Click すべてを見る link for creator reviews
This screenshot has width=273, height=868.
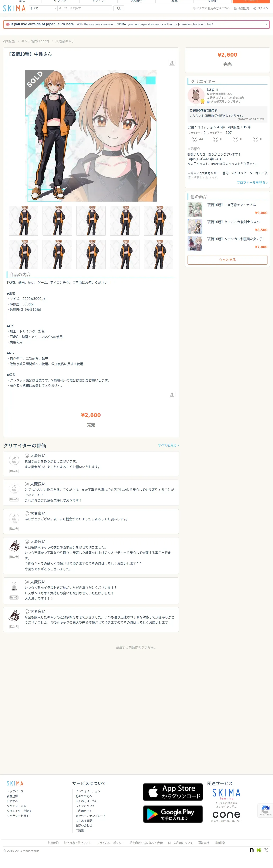point(168,445)
